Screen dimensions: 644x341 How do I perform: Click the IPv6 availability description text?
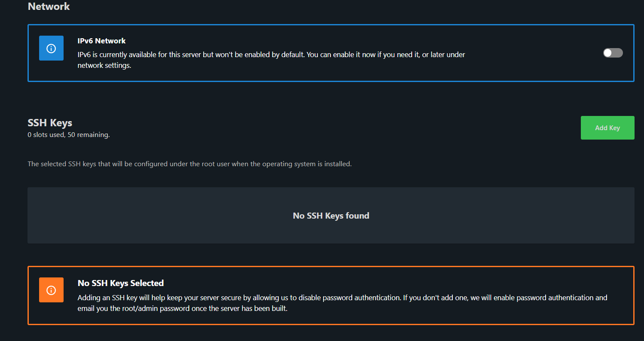[271, 55]
